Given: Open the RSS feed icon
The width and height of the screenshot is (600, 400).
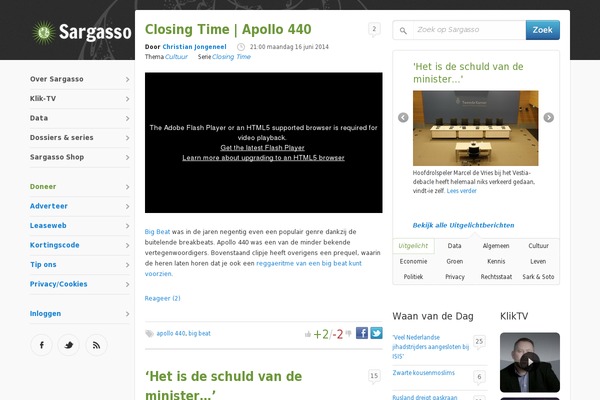Looking at the screenshot, I should [96, 345].
